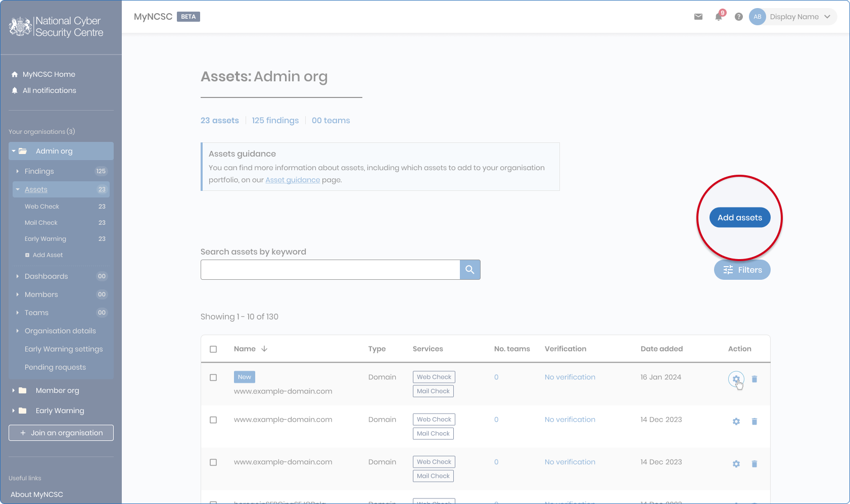Open notifications bell with badge 9

point(719,16)
